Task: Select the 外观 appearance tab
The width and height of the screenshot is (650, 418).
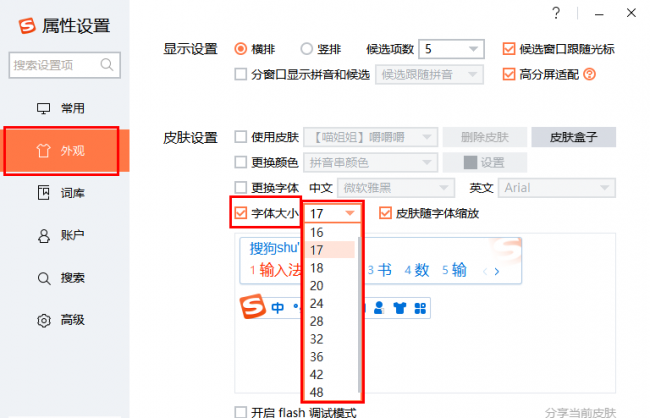Action: point(65,151)
